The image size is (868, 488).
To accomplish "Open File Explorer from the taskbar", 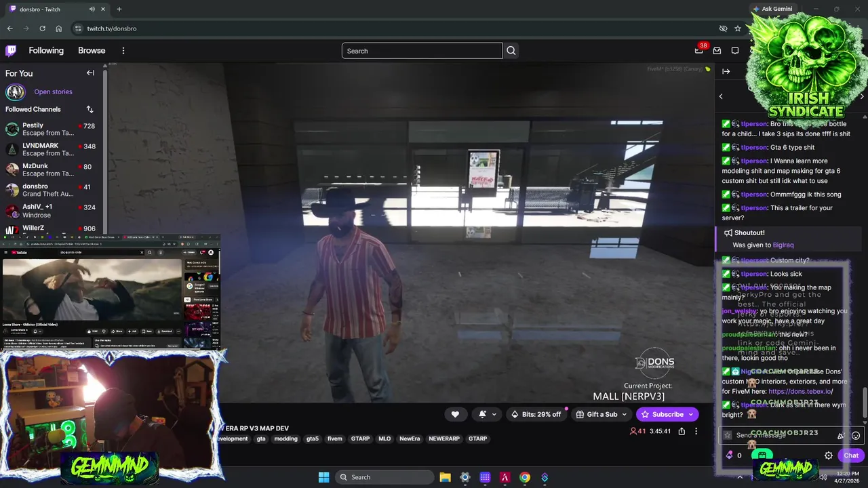I will (445, 477).
